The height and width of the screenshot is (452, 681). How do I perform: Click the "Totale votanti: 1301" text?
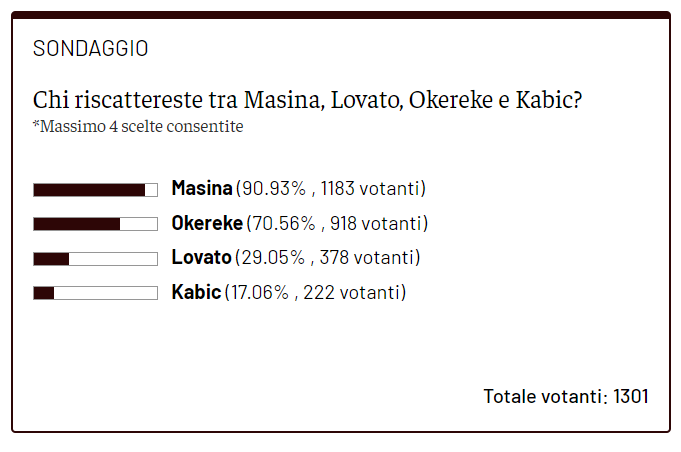click(x=566, y=396)
